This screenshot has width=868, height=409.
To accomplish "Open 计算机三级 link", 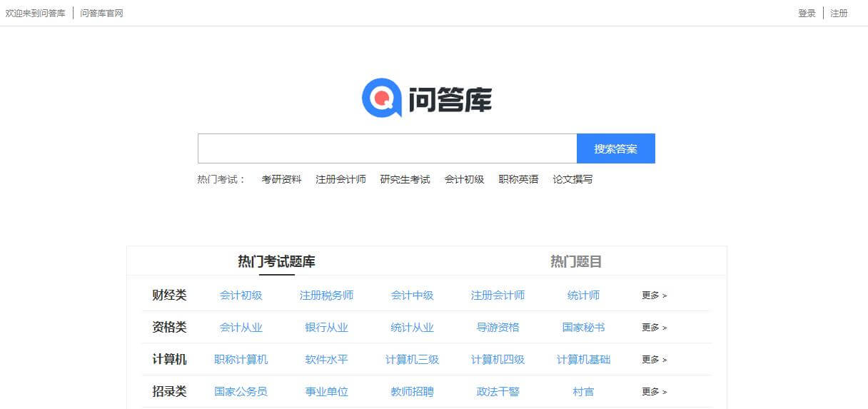I will click(412, 359).
